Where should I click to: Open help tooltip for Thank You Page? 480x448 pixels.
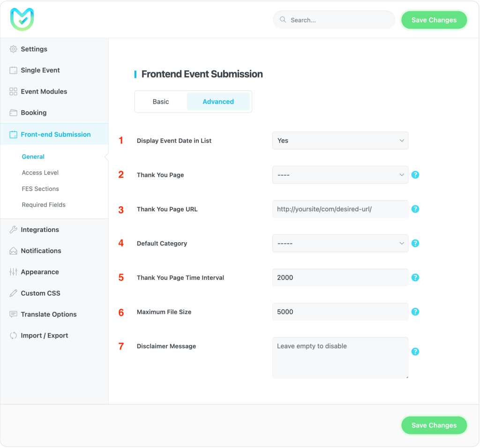coord(415,175)
